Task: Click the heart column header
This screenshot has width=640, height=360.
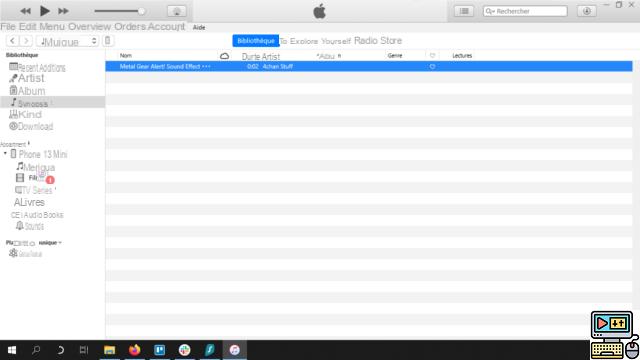Action: 432,56
